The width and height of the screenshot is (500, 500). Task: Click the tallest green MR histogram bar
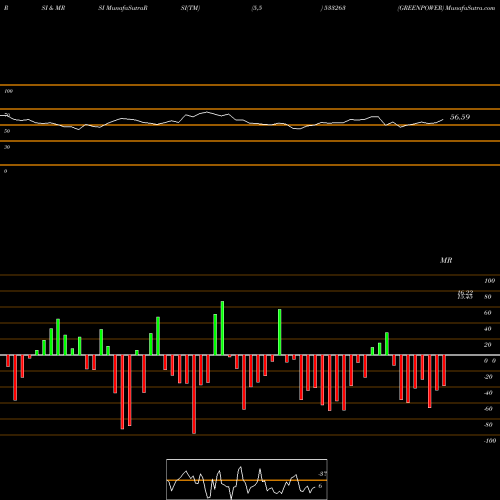(x=222, y=328)
